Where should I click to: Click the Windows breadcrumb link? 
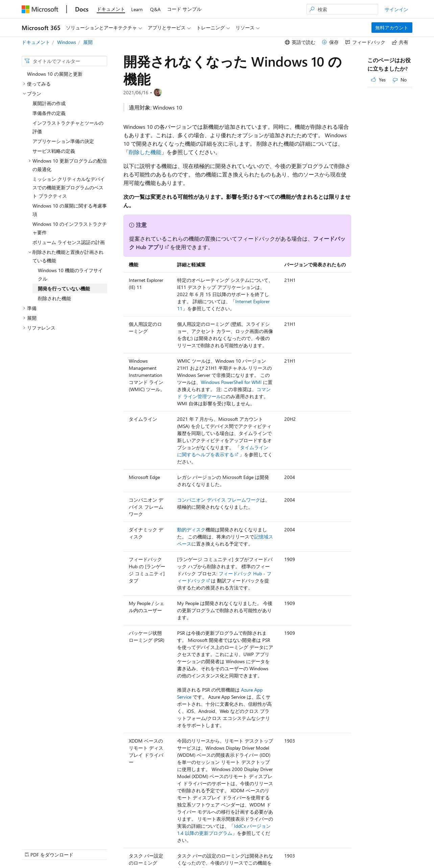[x=67, y=42]
